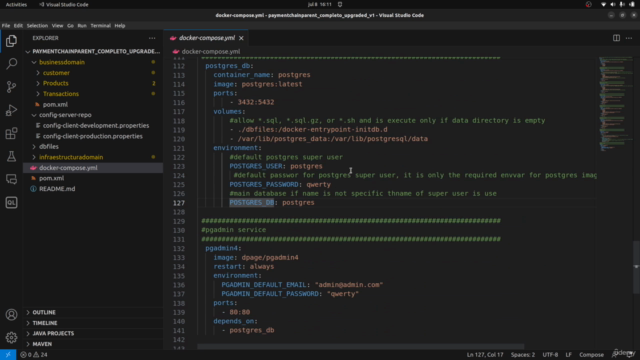Click the horizontal scrollbar at editor bottom

point(360,347)
